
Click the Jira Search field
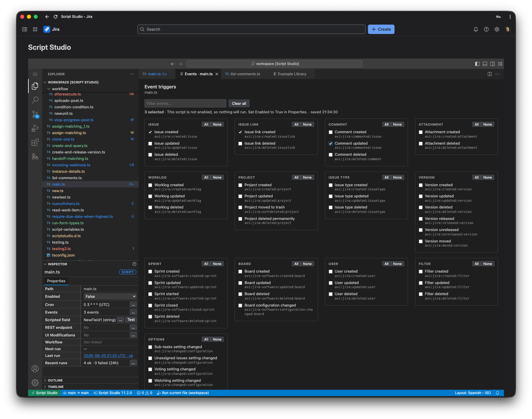click(252, 29)
